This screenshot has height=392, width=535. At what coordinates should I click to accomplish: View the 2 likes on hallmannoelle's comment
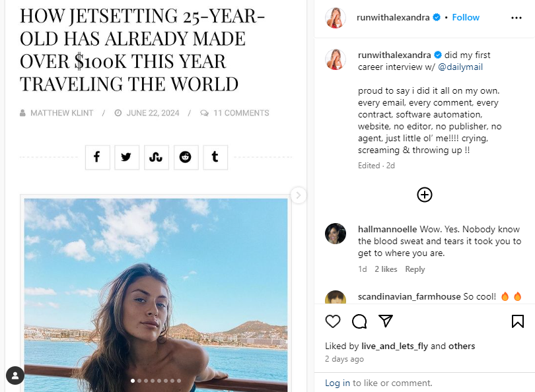click(386, 269)
